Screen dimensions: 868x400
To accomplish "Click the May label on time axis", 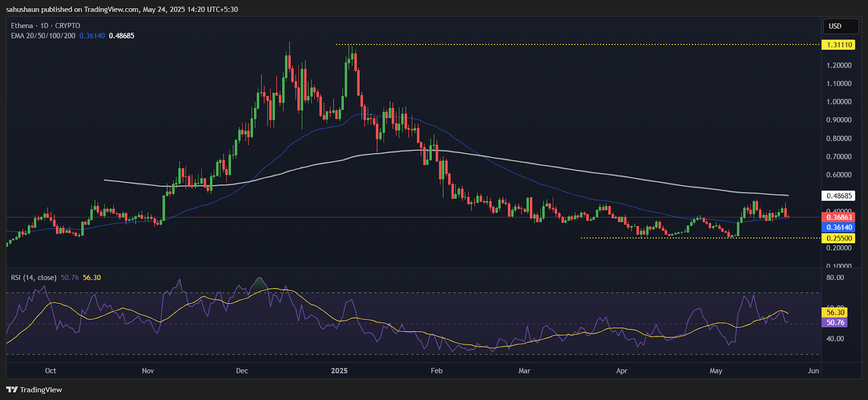I will (716, 371).
